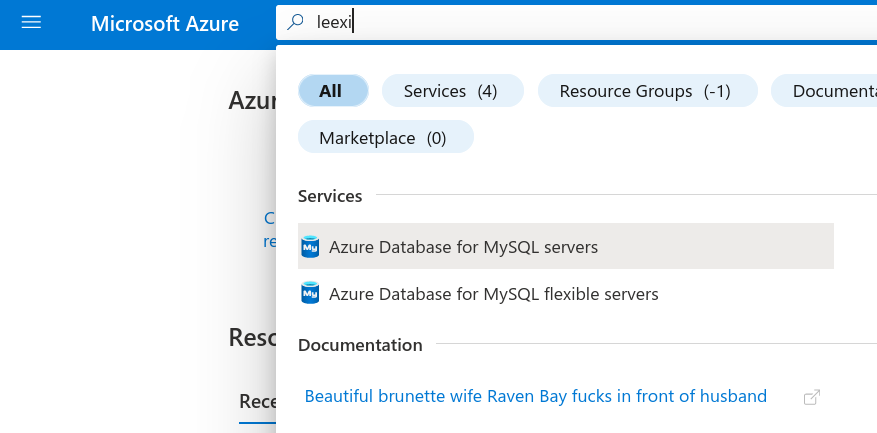Image resolution: width=877 pixels, height=433 pixels.
Task: Select the All filter pill
Action: point(333,91)
